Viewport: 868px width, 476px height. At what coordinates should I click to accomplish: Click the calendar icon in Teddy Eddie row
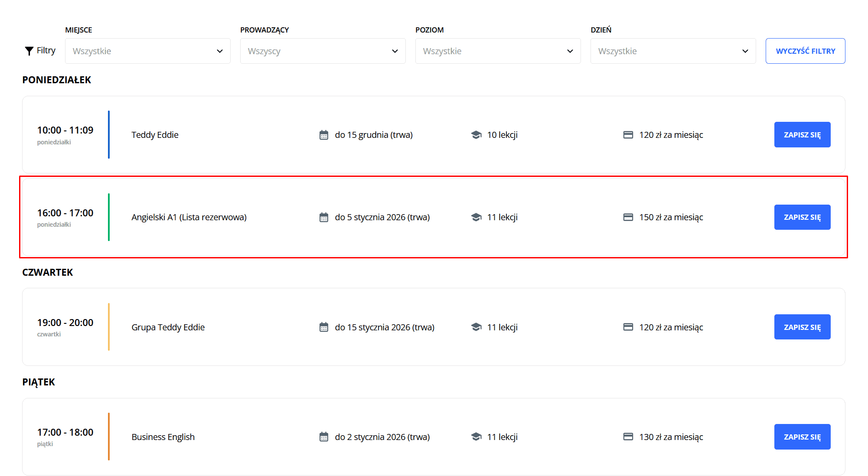pyautogui.click(x=324, y=135)
